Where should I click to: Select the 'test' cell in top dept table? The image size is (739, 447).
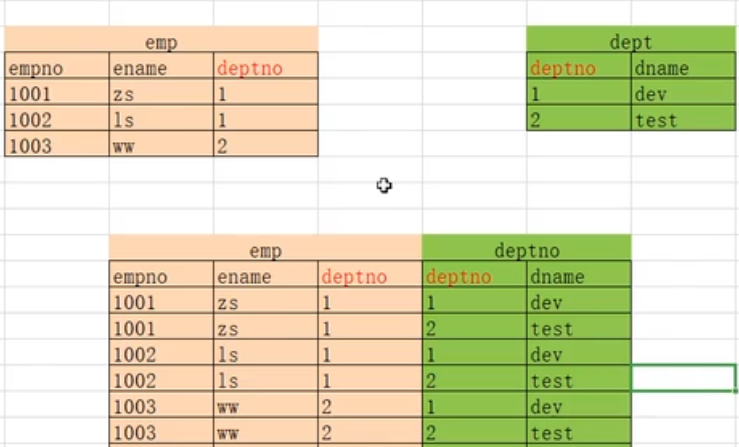pyautogui.click(x=683, y=120)
